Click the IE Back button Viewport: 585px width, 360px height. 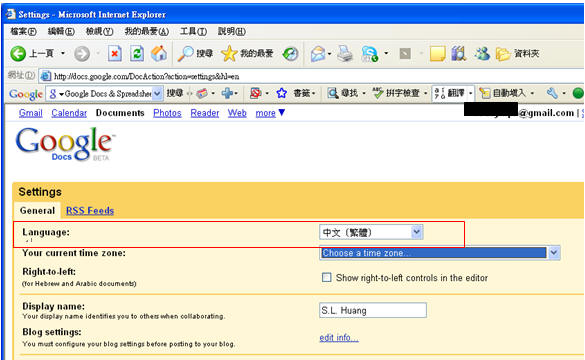pyautogui.click(x=32, y=54)
